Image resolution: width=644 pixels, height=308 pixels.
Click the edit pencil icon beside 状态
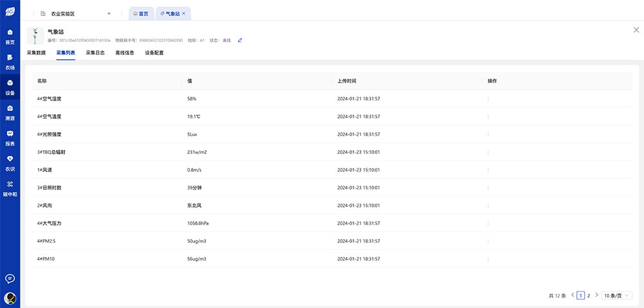pyautogui.click(x=240, y=40)
